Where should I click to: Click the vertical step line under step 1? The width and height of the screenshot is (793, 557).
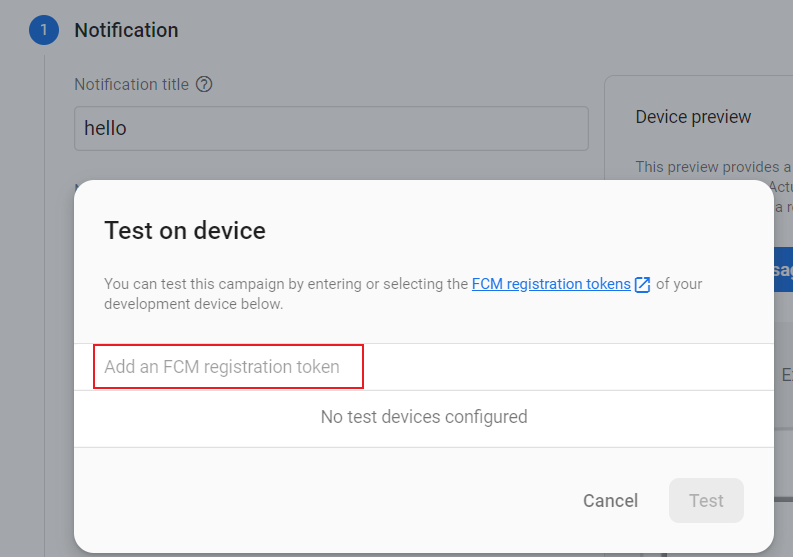click(x=45, y=300)
